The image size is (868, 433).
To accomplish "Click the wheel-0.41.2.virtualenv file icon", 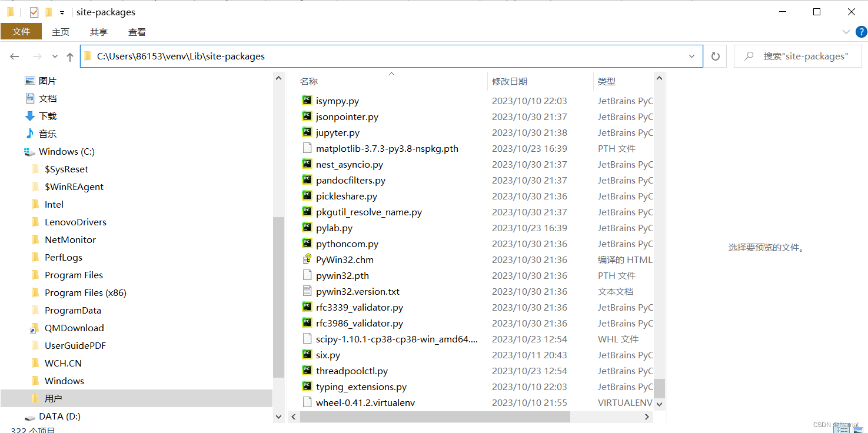I will (307, 402).
